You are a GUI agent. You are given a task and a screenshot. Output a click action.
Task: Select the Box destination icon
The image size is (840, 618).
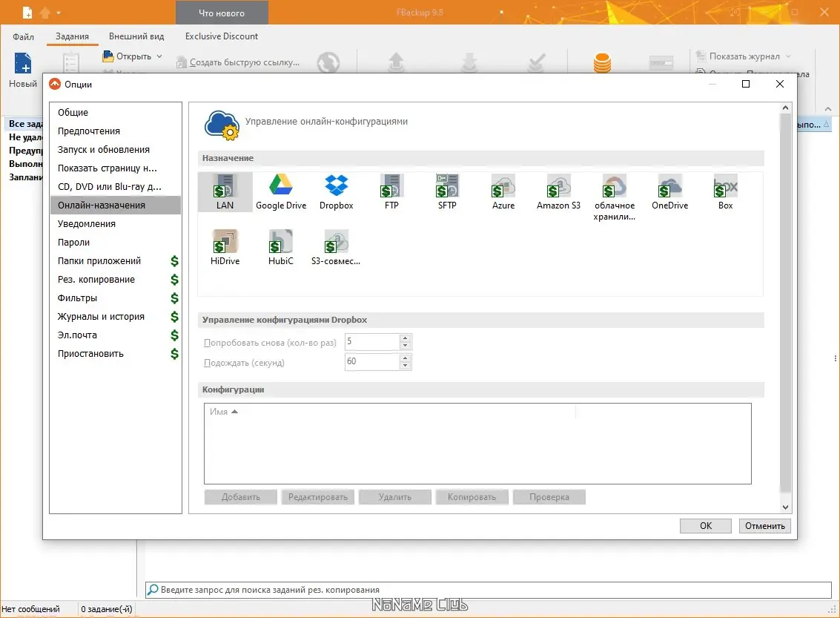point(725,192)
